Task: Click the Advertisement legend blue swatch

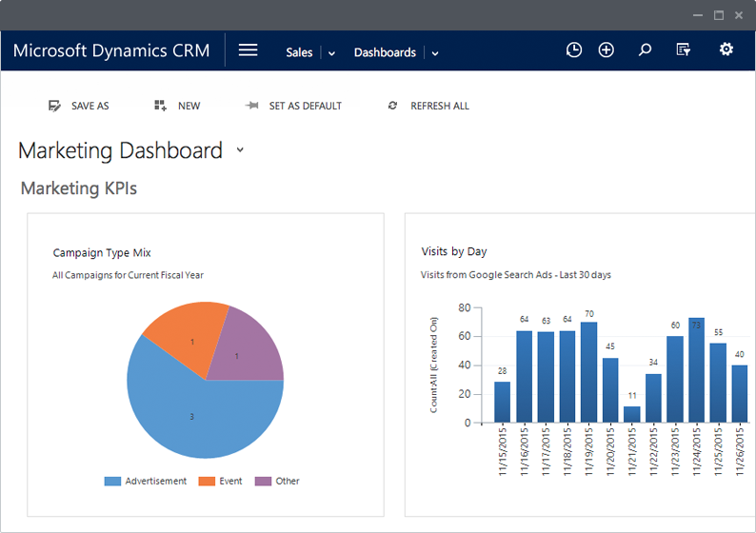Action: coord(112,481)
